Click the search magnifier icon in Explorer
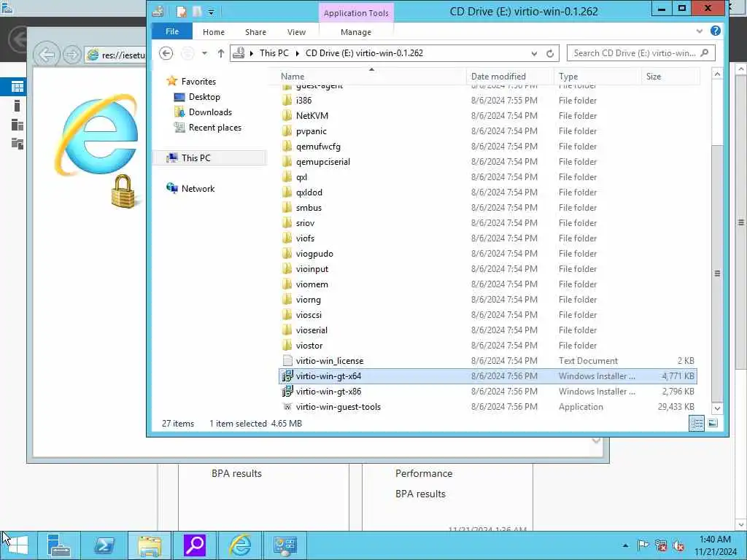This screenshot has width=747, height=560. click(x=705, y=52)
